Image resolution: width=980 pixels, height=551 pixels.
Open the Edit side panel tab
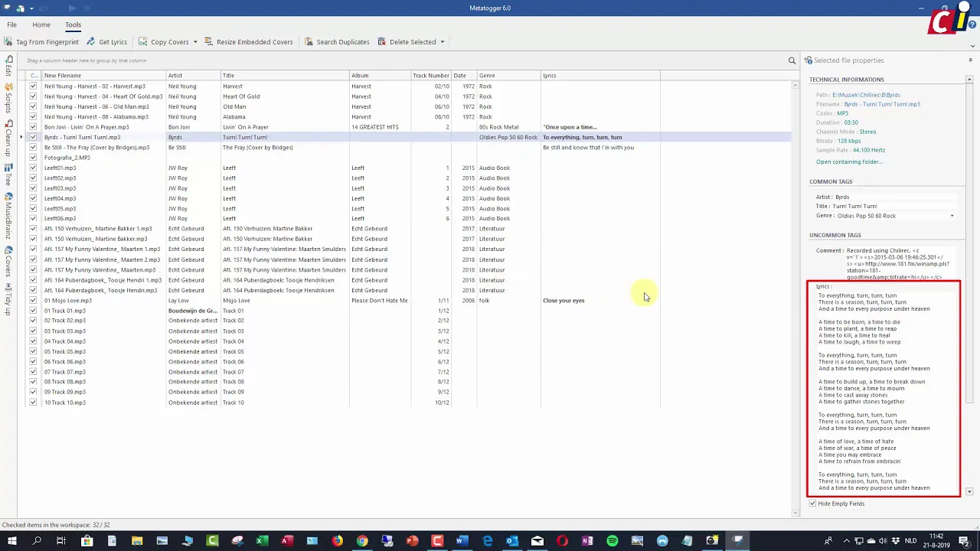click(8, 66)
